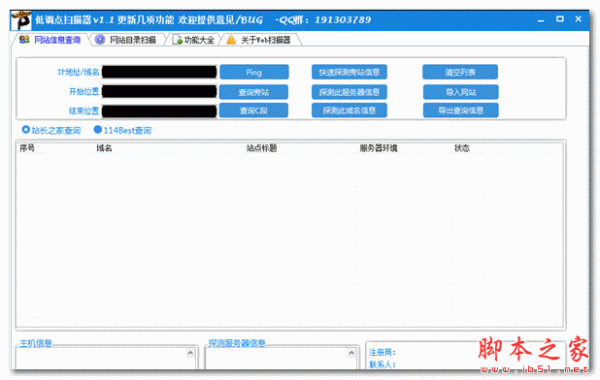Select the 114Best查询 radio option

click(x=122, y=130)
